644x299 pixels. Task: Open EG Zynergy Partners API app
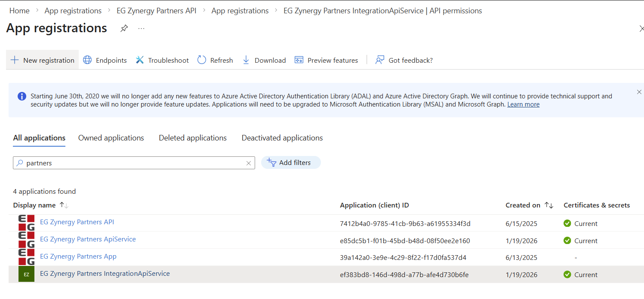[x=77, y=222]
